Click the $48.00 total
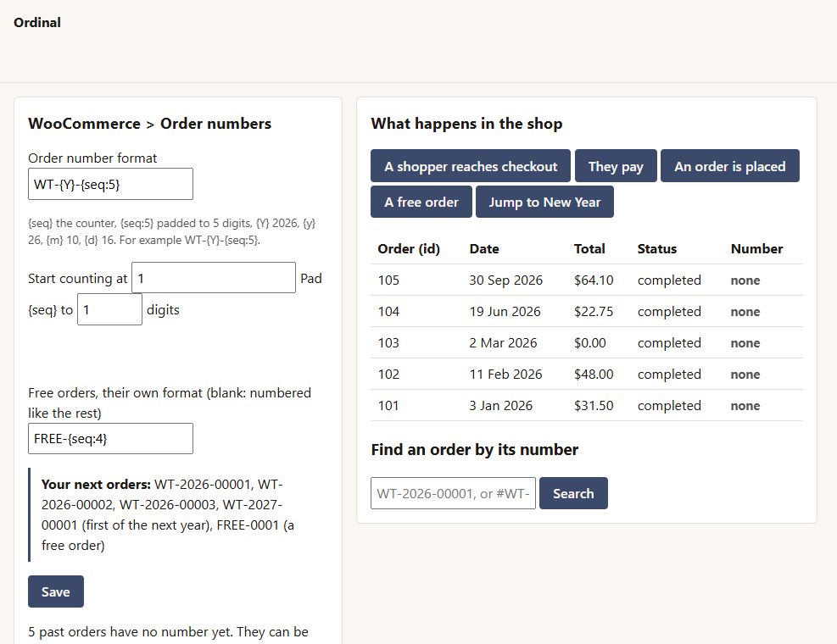Screen dimensions: 837x644 594,374
